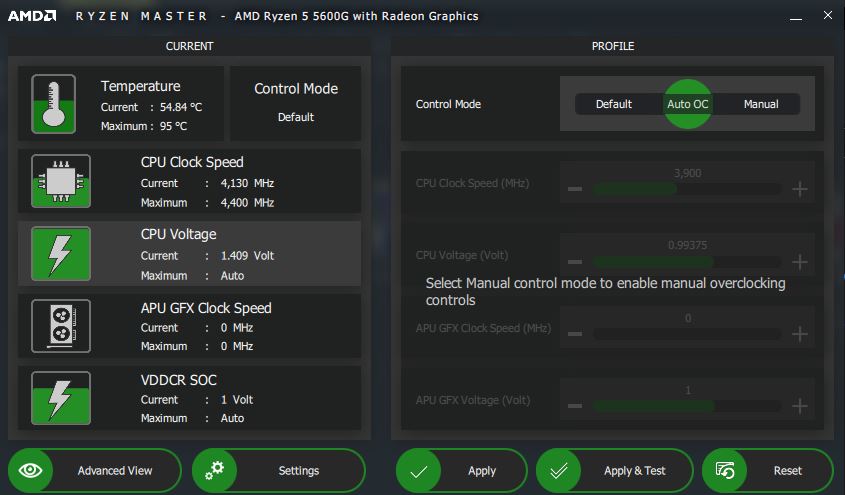Image resolution: width=845 pixels, height=495 pixels.
Task: Click the CPU Voltage lightning bolt icon
Action: pos(61,254)
